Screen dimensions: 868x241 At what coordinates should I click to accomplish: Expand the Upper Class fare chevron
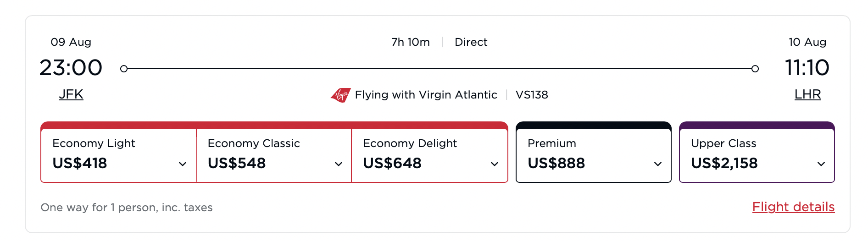coord(821,164)
